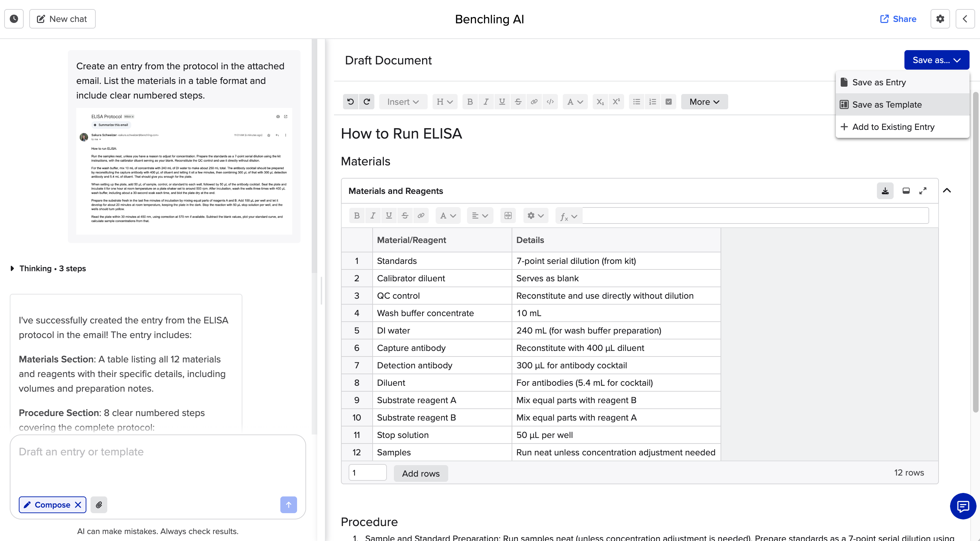The width and height of the screenshot is (980, 541).
Task: Click the redo arrow in editor toolbar
Action: [367, 102]
